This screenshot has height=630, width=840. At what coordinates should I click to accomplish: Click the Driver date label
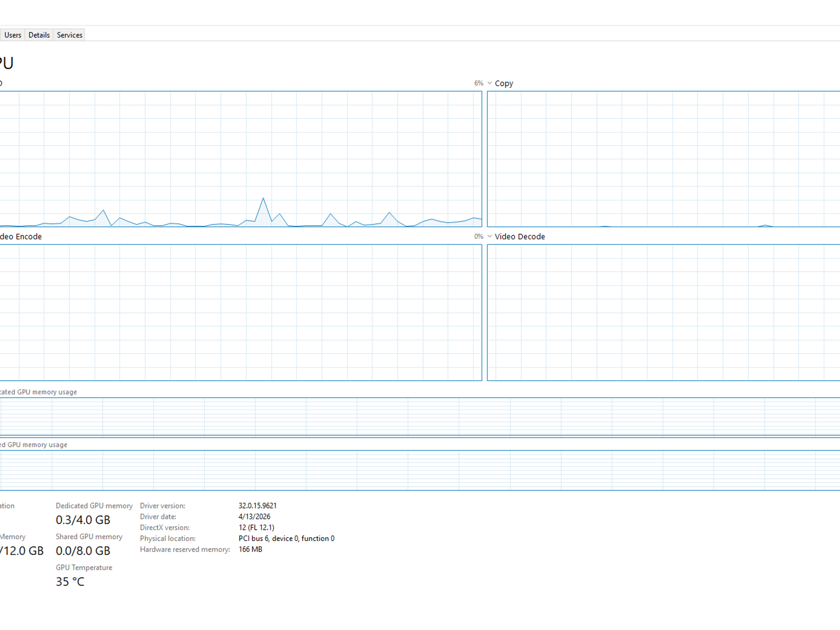158,517
